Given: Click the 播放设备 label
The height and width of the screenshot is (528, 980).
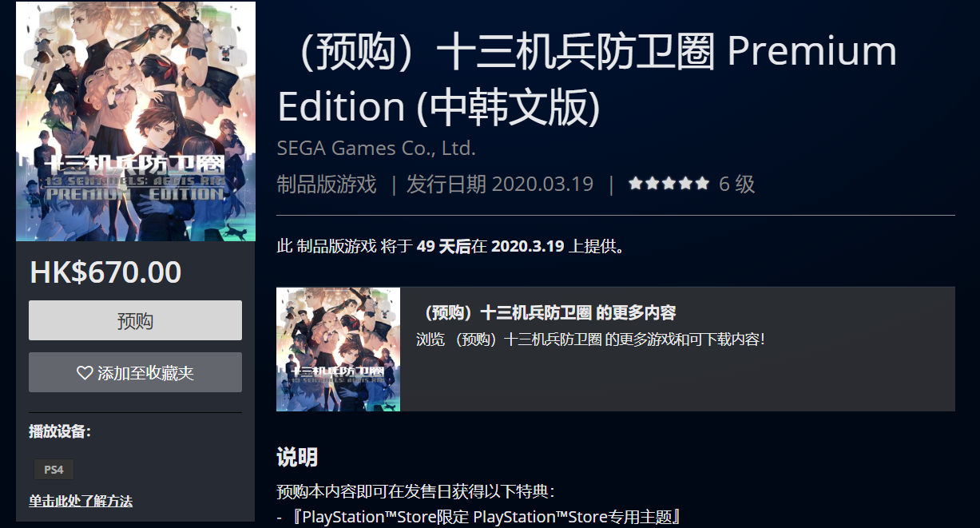Looking at the screenshot, I should 60,431.
